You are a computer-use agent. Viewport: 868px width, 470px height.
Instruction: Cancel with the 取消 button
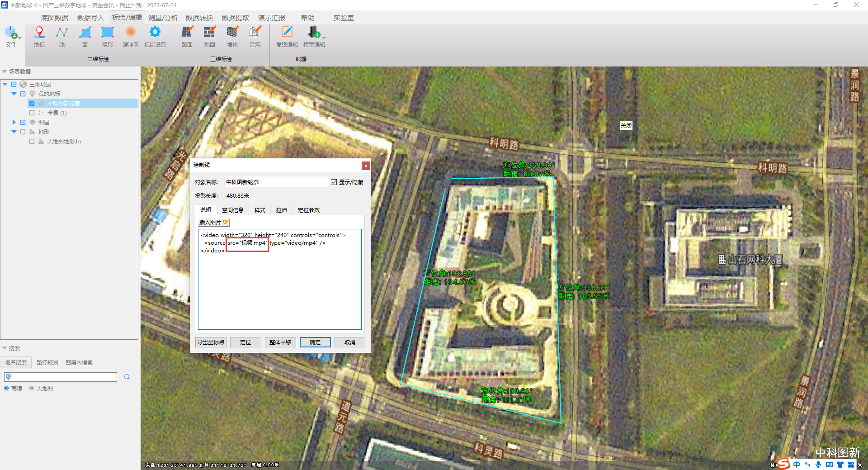tap(350, 342)
